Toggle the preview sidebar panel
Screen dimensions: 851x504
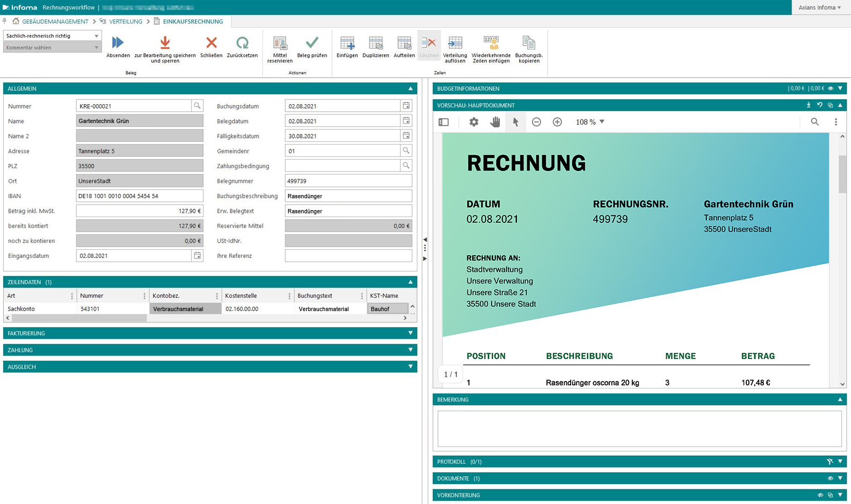(444, 122)
